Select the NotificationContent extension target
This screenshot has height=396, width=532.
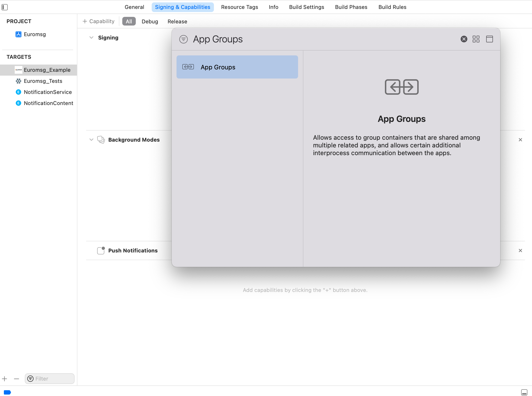pos(48,103)
